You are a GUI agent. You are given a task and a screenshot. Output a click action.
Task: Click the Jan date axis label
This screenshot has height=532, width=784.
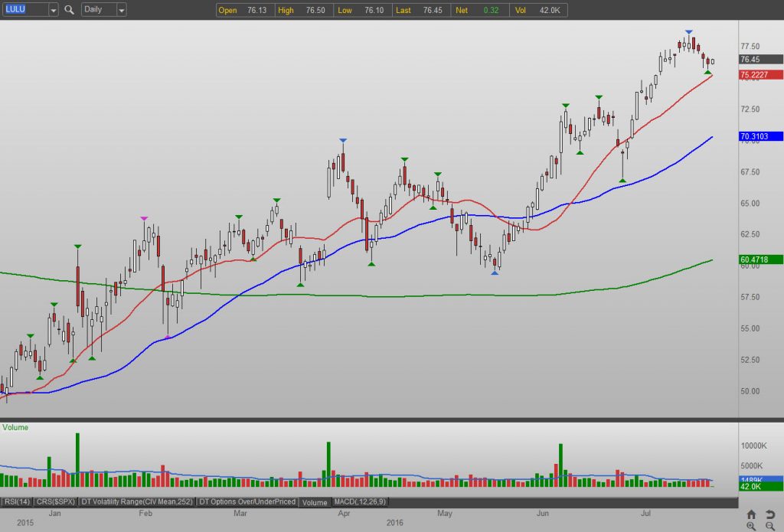click(54, 514)
